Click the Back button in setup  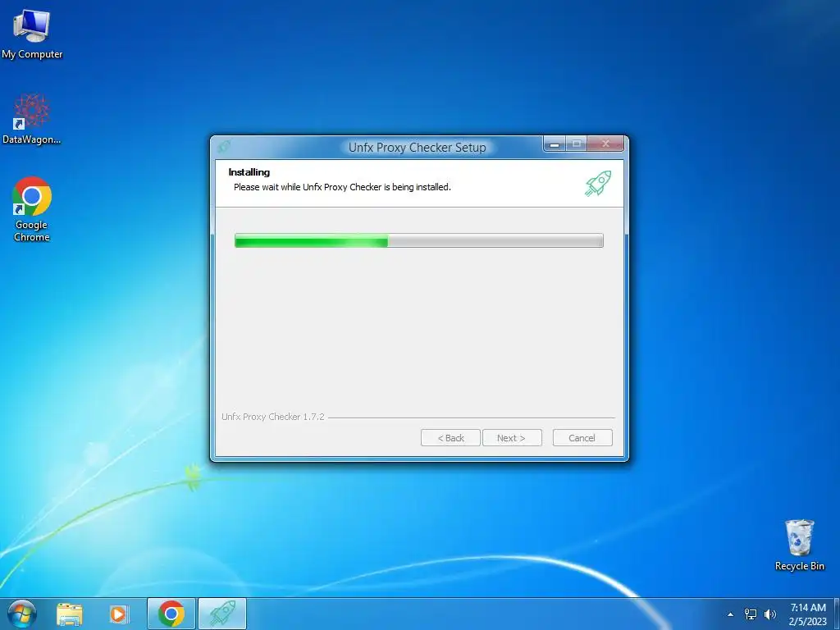pyautogui.click(x=450, y=438)
